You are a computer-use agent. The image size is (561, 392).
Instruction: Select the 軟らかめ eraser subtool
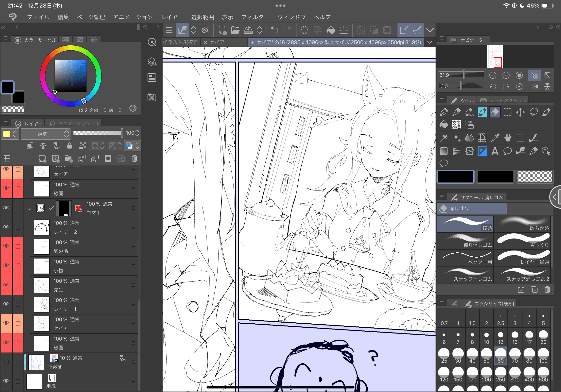(x=523, y=224)
